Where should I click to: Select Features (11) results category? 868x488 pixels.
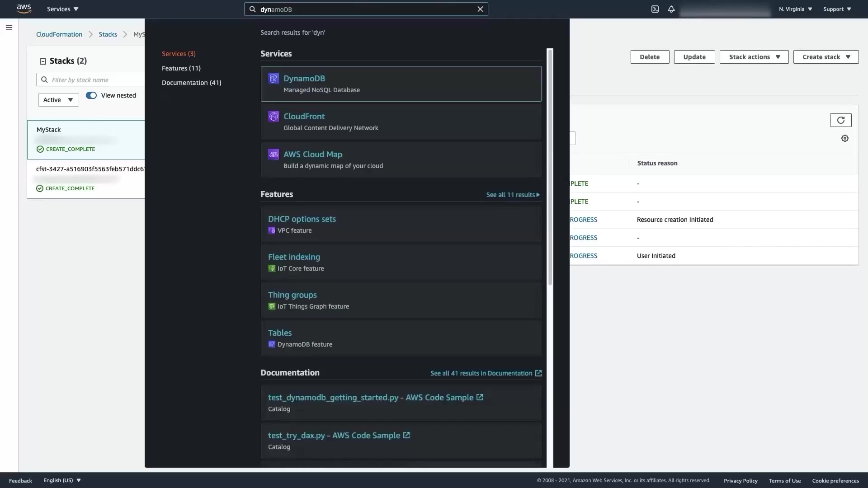181,68
